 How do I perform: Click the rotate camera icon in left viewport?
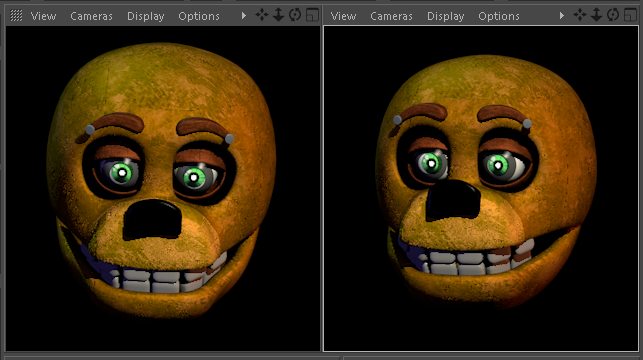[295, 15]
